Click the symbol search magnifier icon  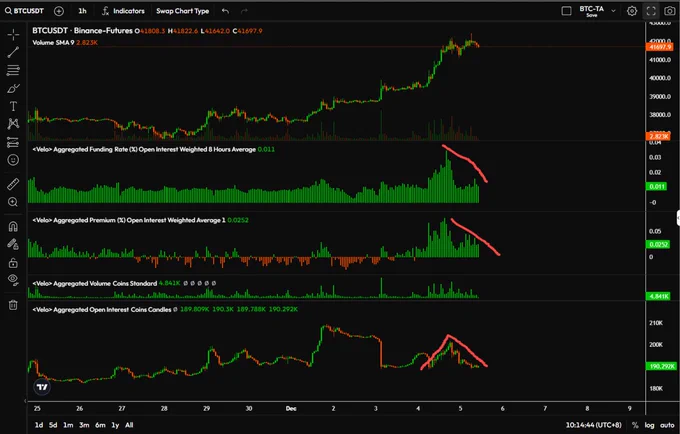8,11
